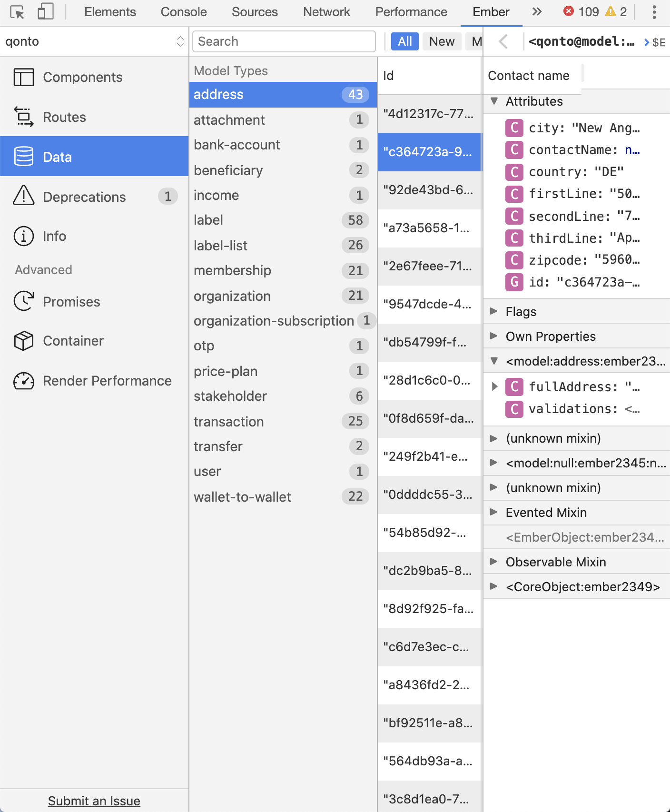
Task: Select the Data database icon
Action: (24, 157)
